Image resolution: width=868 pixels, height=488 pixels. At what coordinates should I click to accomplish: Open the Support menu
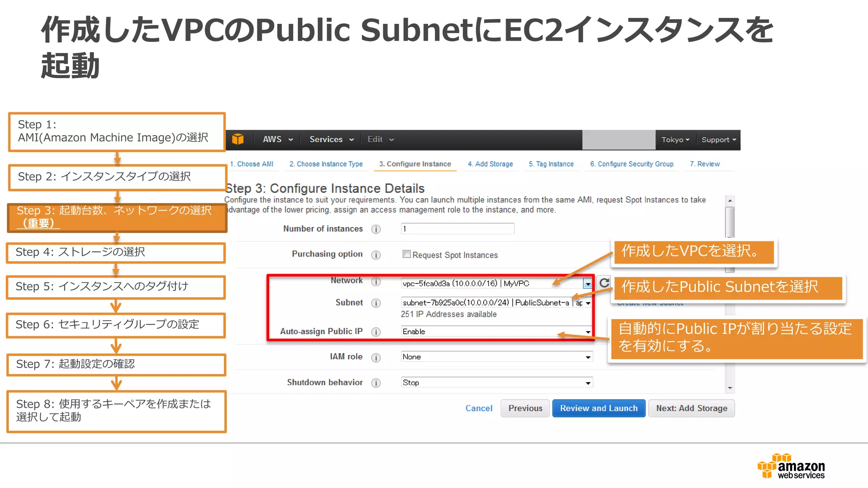pyautogui.click(x=719, y=140)
